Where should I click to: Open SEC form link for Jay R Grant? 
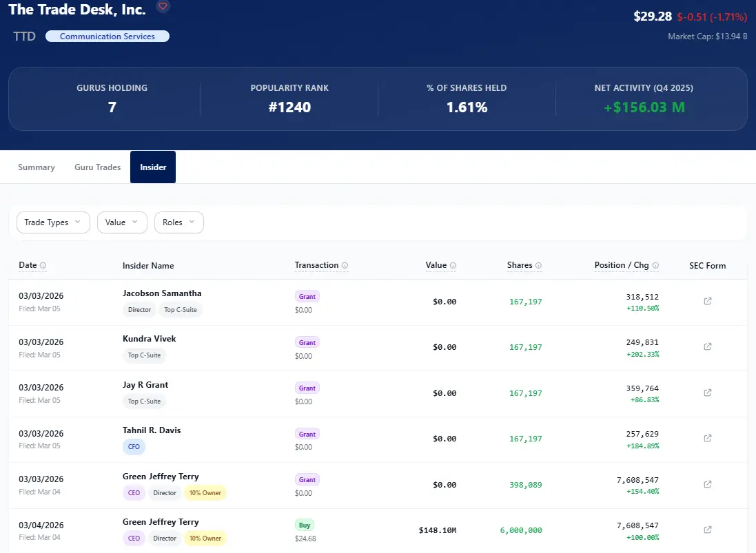(x=707, y=393)
